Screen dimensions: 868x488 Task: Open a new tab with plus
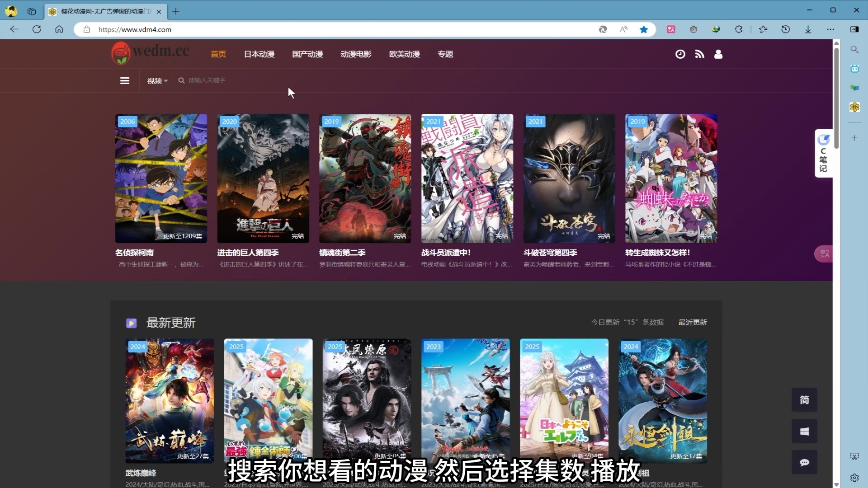[176, 11]
